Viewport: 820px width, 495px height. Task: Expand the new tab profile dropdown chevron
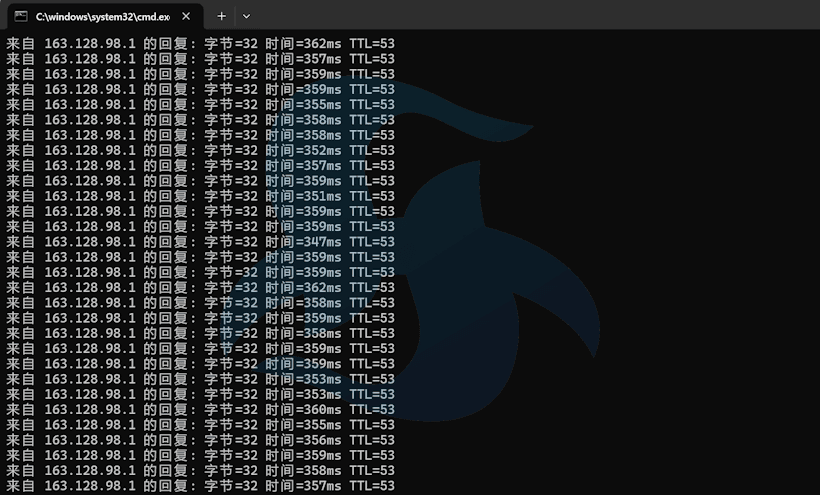[x=247, y=16]
